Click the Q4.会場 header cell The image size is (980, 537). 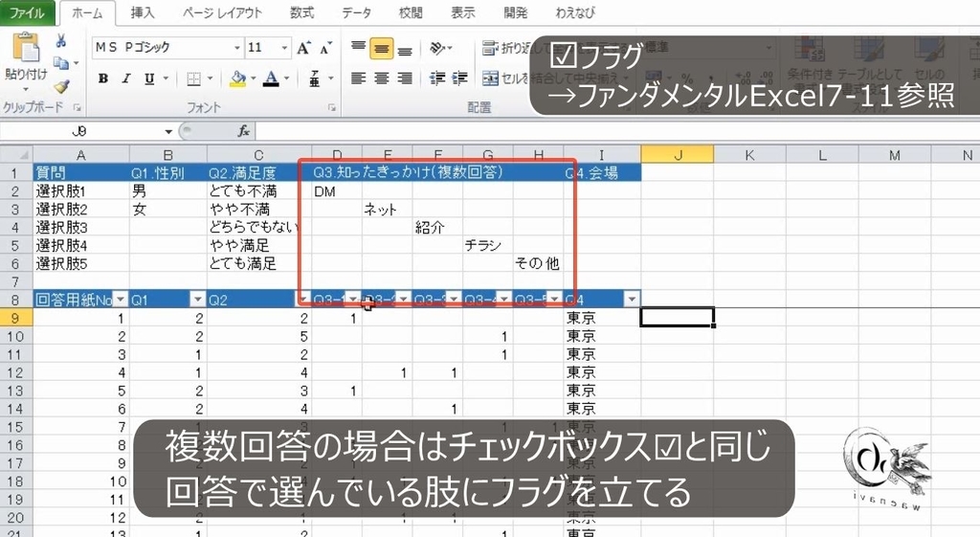[602, 172]
